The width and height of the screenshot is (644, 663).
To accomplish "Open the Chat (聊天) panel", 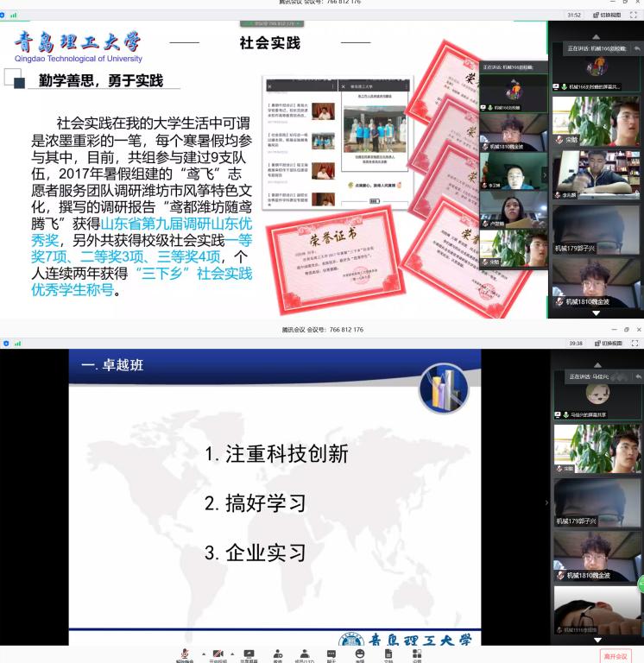I will point(331,654).
